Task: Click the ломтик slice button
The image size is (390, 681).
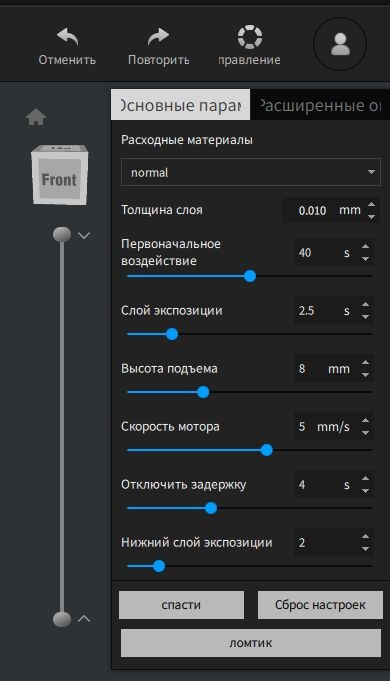Action: point(251,643)
